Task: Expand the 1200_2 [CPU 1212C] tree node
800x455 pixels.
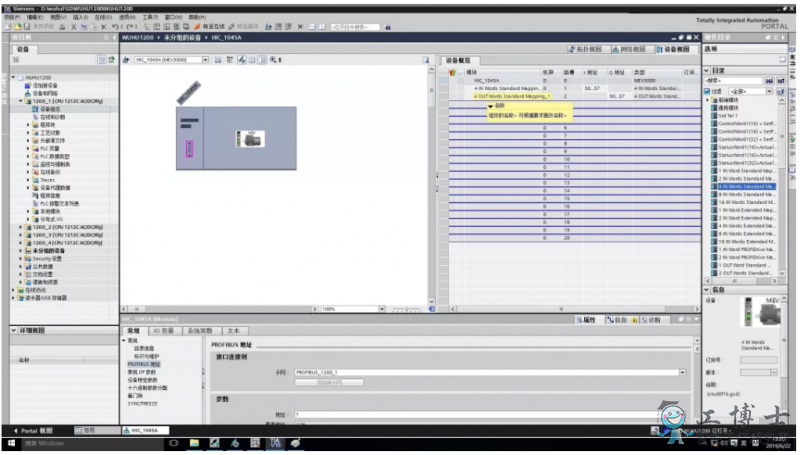Action: [21, 227]
